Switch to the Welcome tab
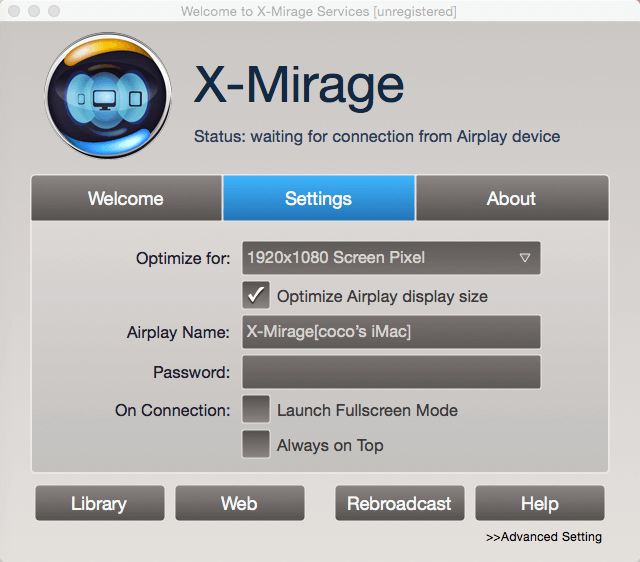 126,198
